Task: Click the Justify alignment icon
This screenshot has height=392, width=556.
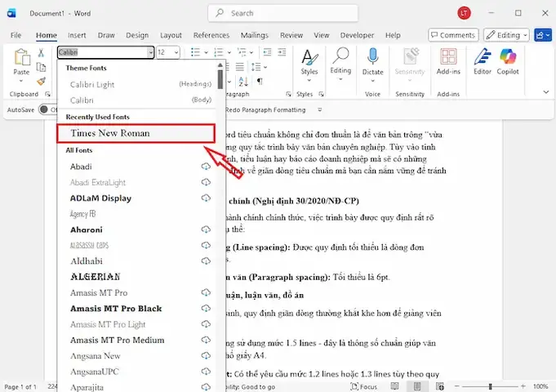Action: pyautogui.click(x=240, y=67)
